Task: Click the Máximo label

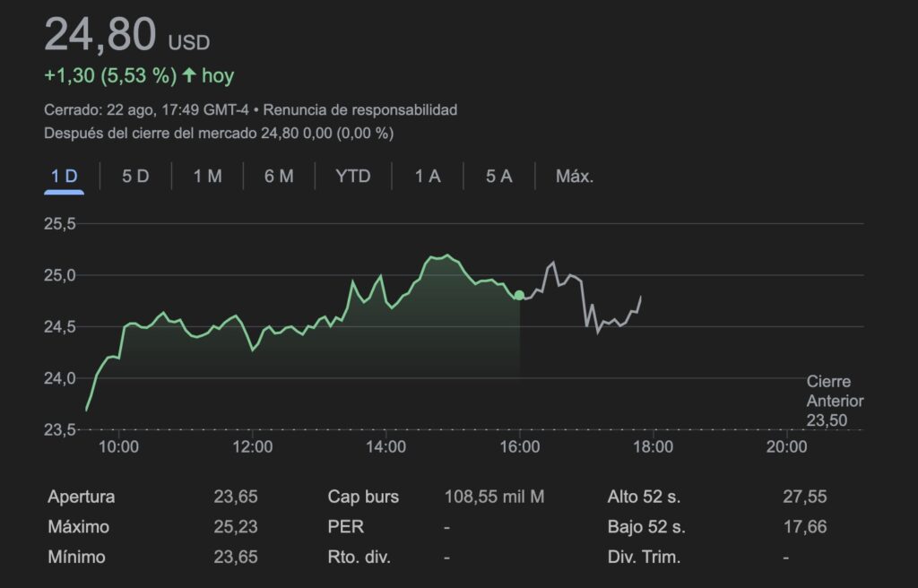Action: coord(79,526)
